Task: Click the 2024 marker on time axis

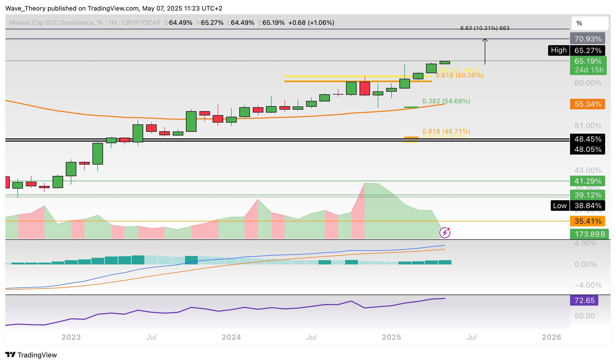Action: pyautogui.click(x=231, y=337)
